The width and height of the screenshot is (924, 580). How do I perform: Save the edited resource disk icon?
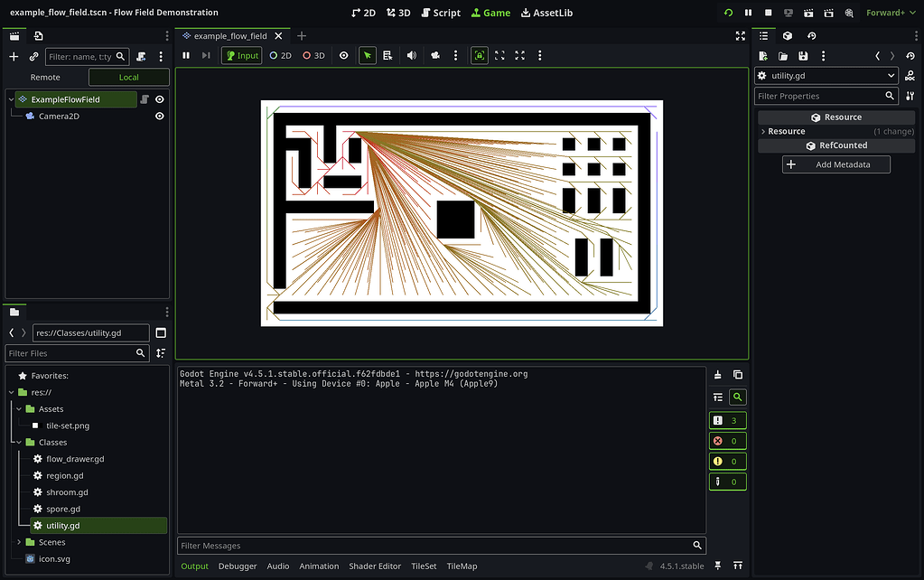click(x=803, y=56)
